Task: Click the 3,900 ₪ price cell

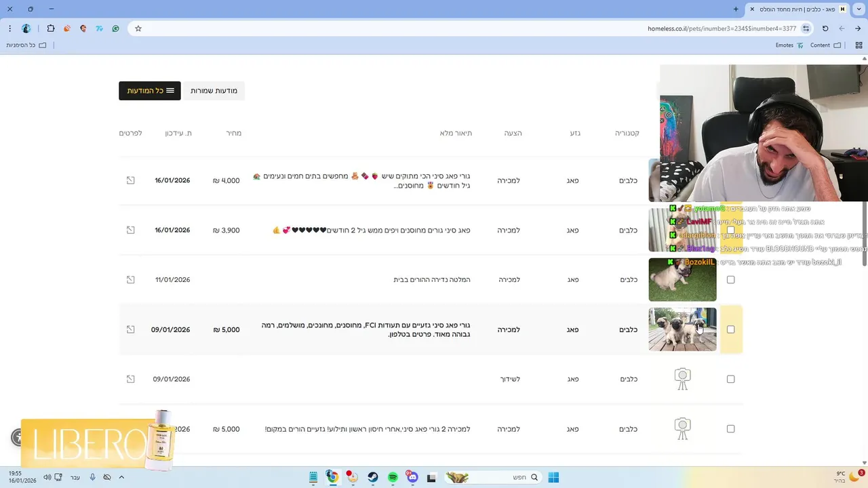Action: click(x=226, y=230)
